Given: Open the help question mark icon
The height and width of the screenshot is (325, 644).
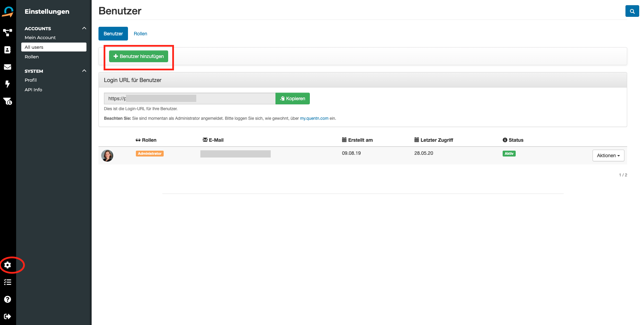Looking at the screenshot, I should 8,299.
